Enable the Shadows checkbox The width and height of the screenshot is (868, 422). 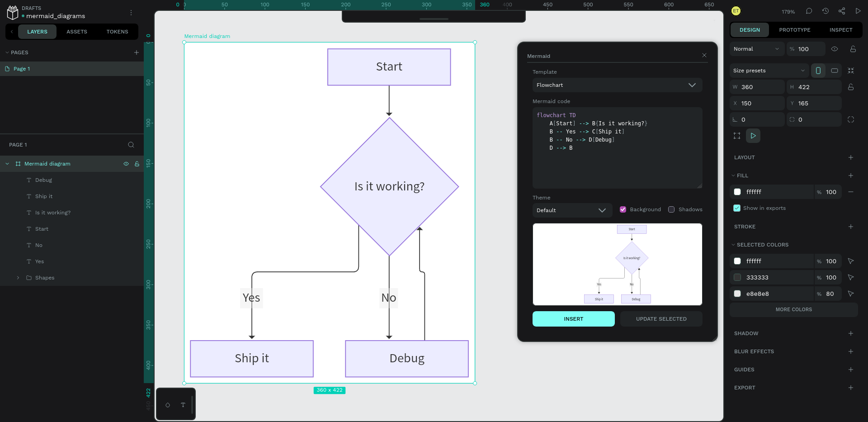point(671,209)
